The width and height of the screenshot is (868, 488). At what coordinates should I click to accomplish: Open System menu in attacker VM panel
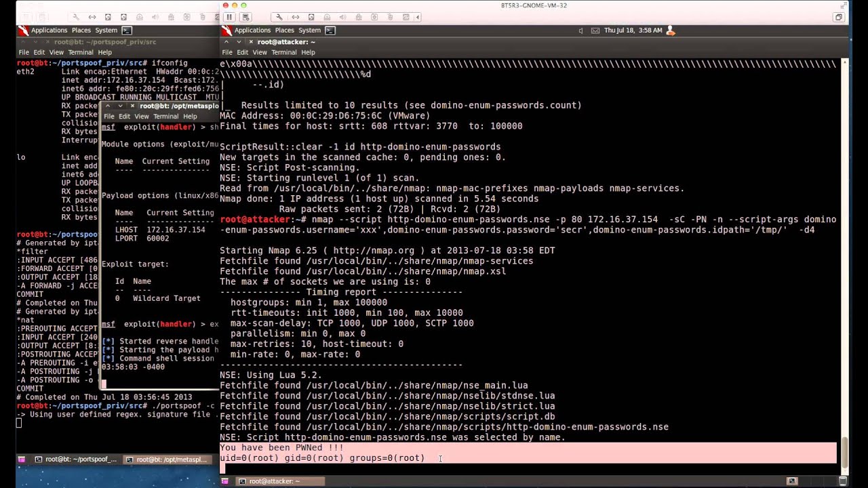pos(309,30)
